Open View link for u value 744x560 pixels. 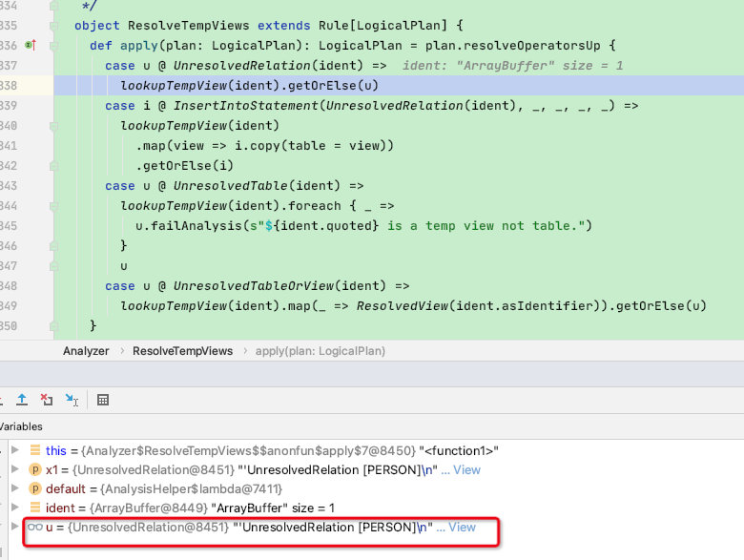pos(462,528)
